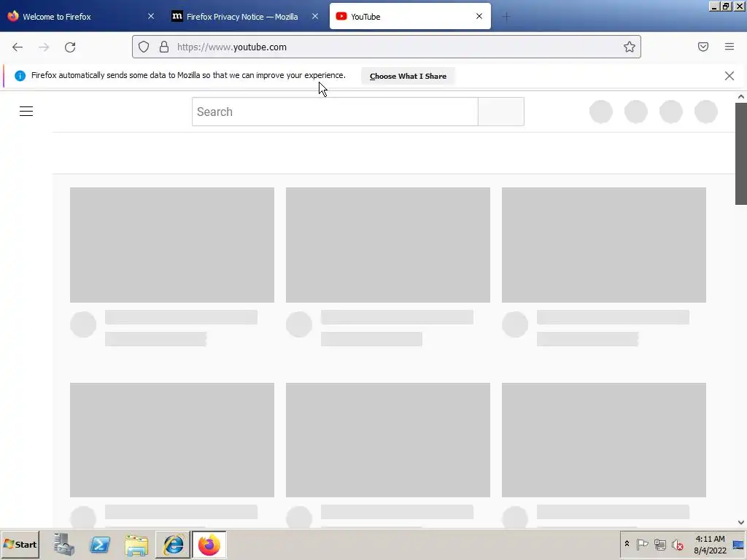Image resolution: width=747 pixels, height=560 pixels.
Task: Click the YouTube search submit button
Action: [x=501, y=112]
